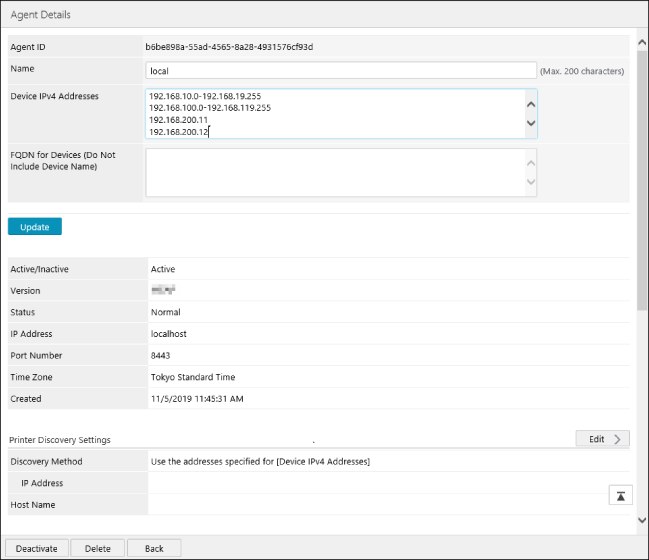The image size is (649, 560).
Task: Click the scroll-to-top arrow icon
Action: 620,495
